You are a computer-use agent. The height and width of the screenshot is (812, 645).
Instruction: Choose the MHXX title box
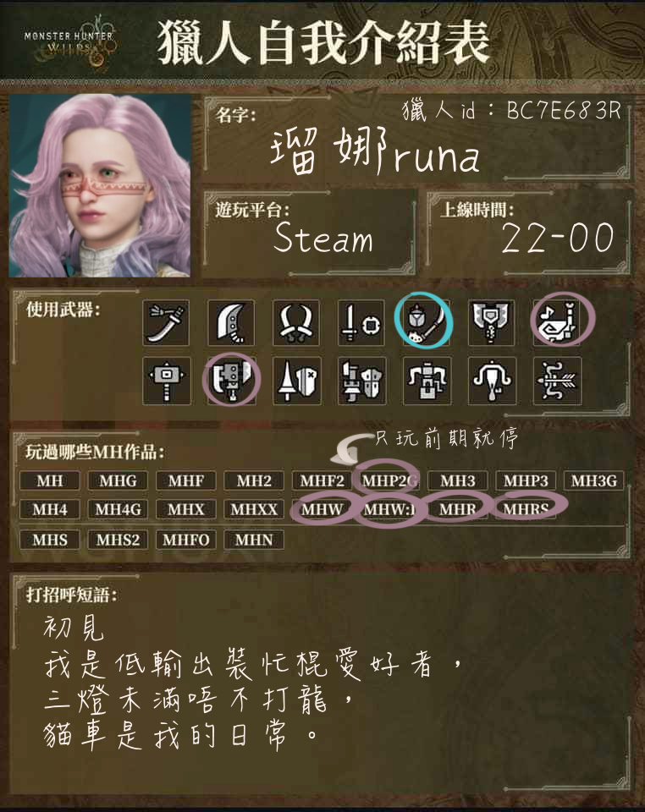[x=254, y=509]
